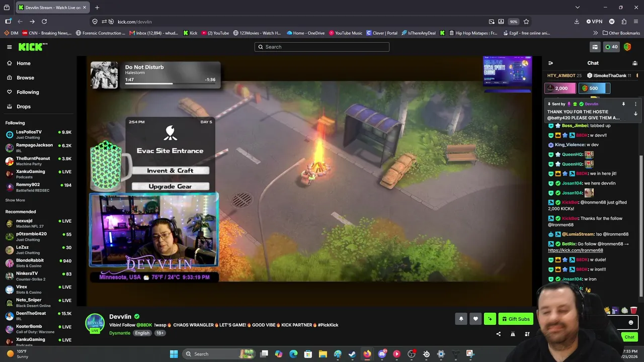Open the weather widget showing 105°F
The width and height of the screenshot is (644, 362).
(17, 354)
